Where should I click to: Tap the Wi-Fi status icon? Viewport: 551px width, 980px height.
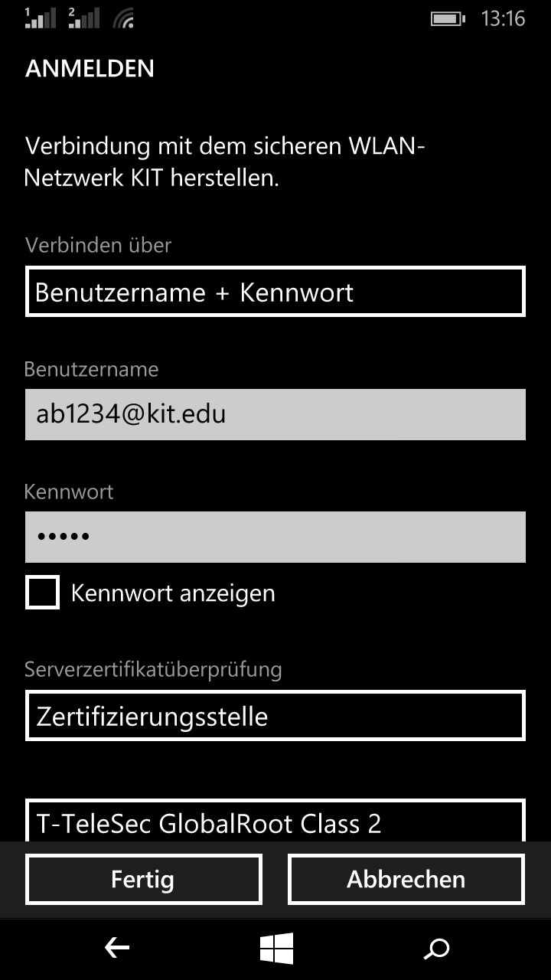124,18
